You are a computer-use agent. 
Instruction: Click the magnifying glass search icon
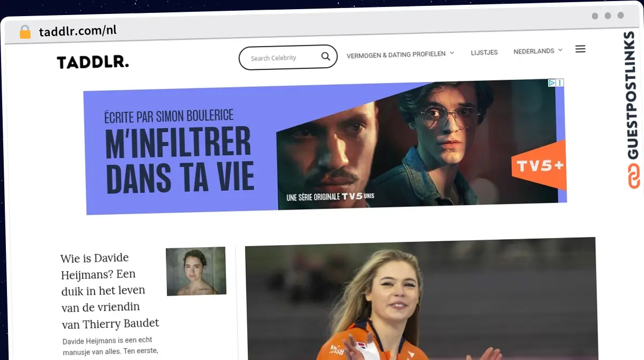pos(326,56)
